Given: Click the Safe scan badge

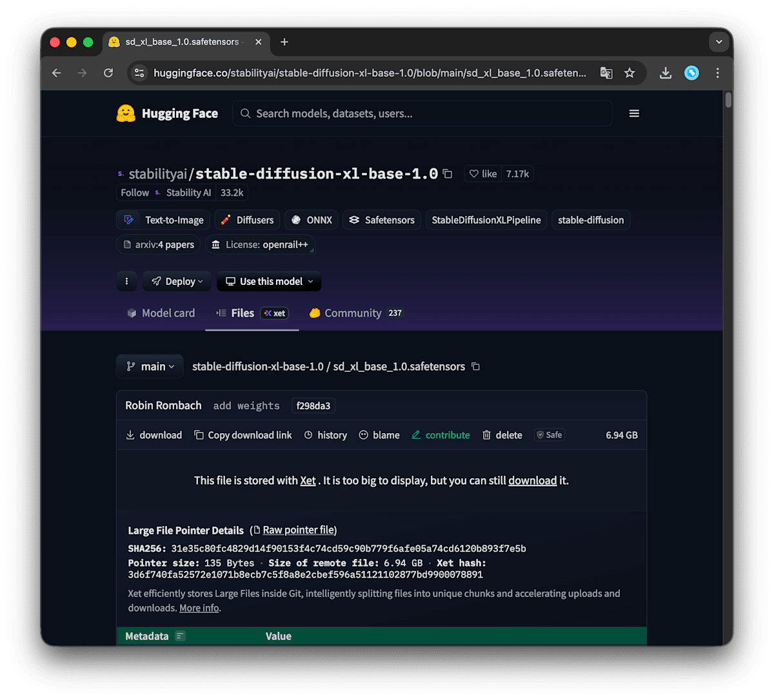Looking at the screenshot, I should click(x=550, y=435).
